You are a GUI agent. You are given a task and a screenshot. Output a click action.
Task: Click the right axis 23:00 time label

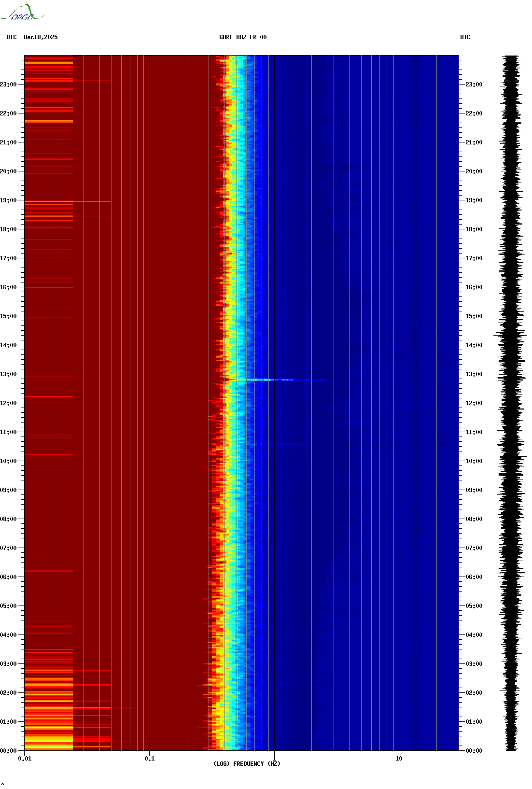tap(474, 85)
